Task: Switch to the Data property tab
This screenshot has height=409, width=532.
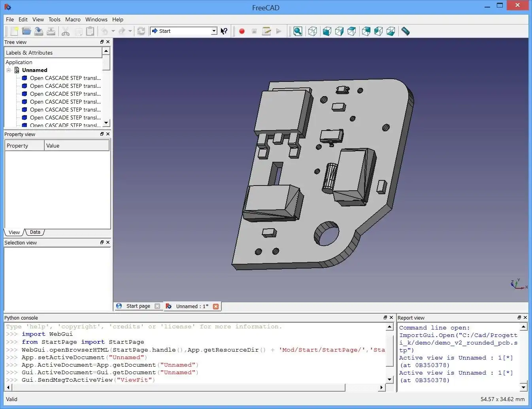Action: pos(35,232)
